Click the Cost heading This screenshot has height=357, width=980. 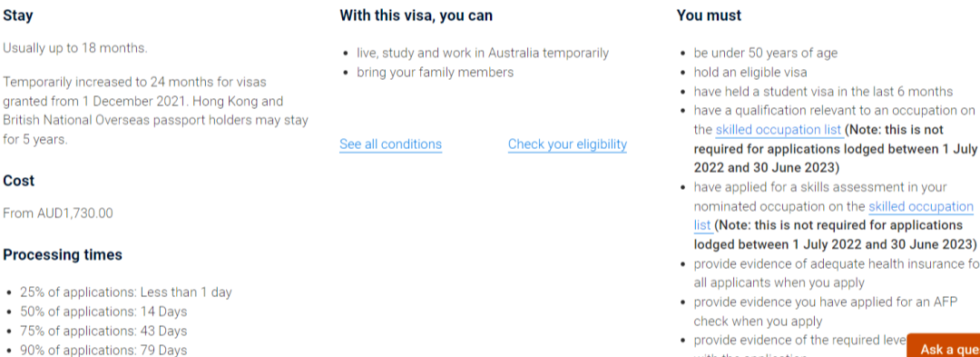tap(19, 181)
